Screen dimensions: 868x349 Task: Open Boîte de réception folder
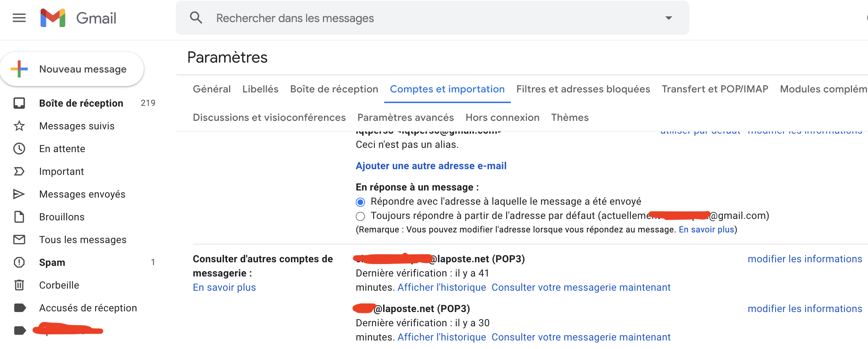pyautogui.click(x=81, y=103)
